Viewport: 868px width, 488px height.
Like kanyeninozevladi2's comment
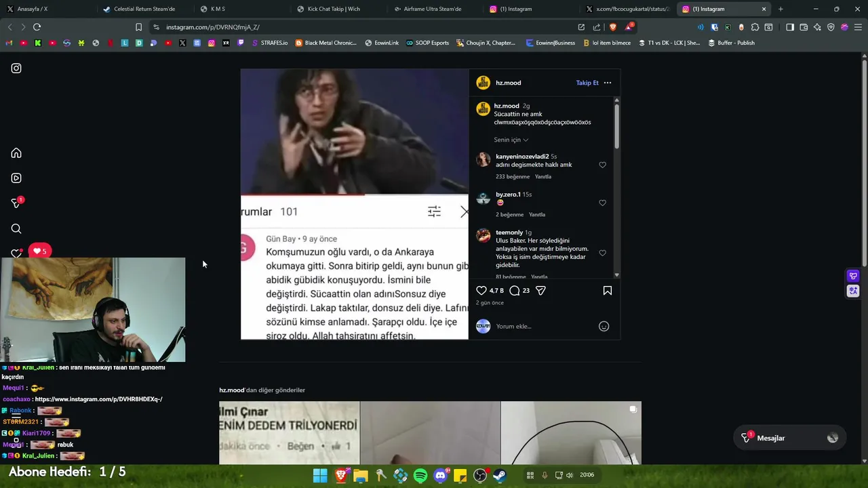pos(602,165)
